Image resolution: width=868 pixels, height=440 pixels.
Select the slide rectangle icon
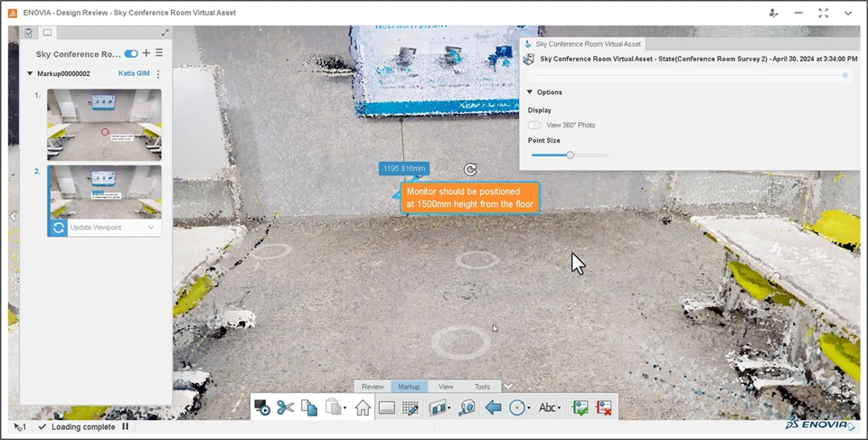(387, 407)
